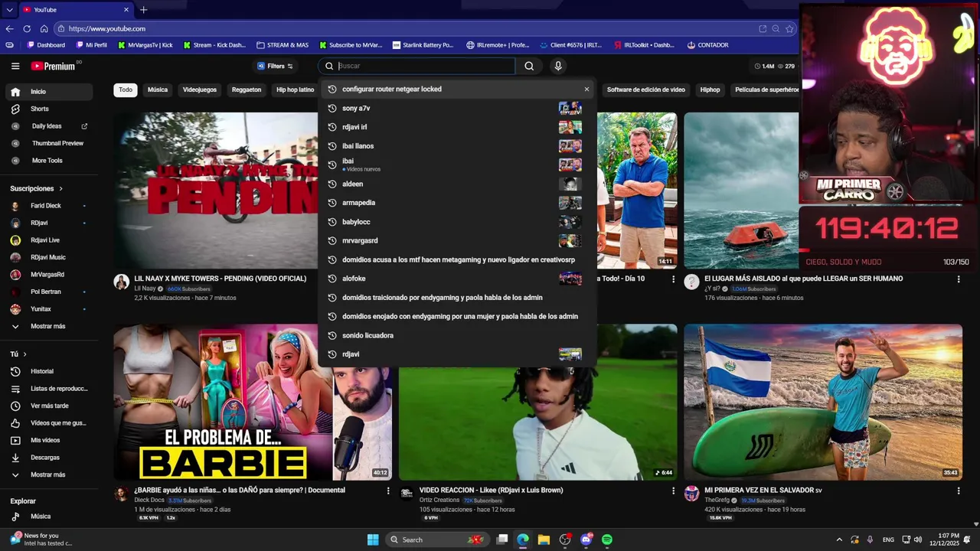Open options for 'EL LUGAR MÁS AISLADO' video
This screenshot has width=980, height=551.
[x=959, y=279]
